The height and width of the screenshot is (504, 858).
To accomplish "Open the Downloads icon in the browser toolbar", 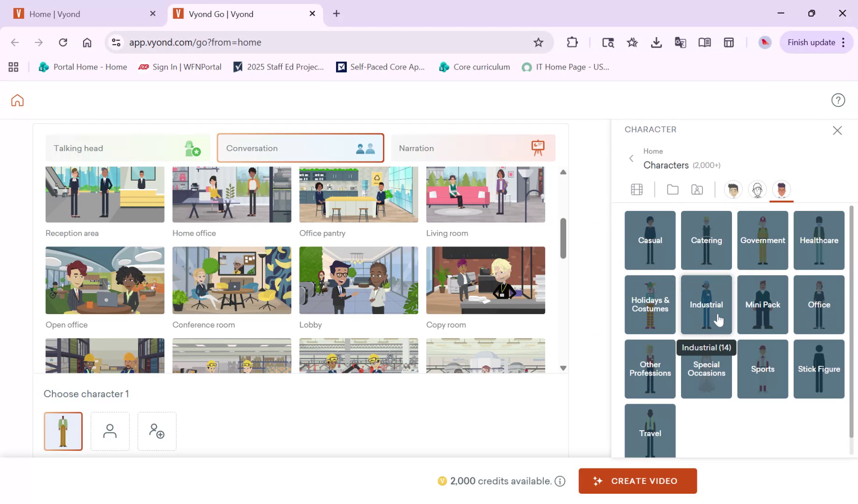I will coord(656,42).
